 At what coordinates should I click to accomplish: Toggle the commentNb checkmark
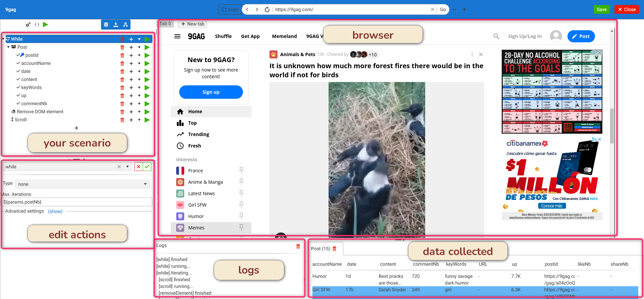pyautogui.click(x=18, y=103)
